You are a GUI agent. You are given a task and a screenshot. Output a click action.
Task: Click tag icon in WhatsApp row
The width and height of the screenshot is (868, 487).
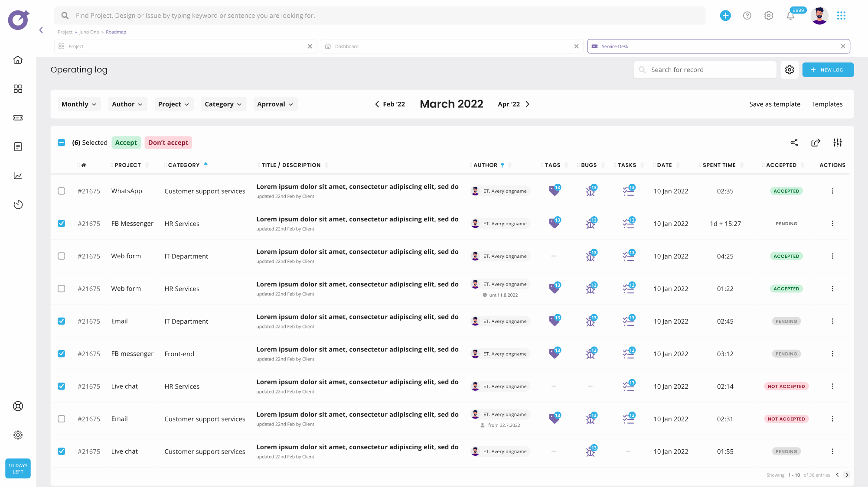click(555, 190)
